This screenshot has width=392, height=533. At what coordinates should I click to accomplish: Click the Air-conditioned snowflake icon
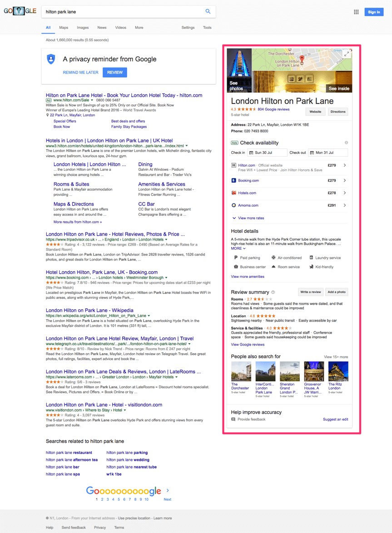tap(273, 258)
